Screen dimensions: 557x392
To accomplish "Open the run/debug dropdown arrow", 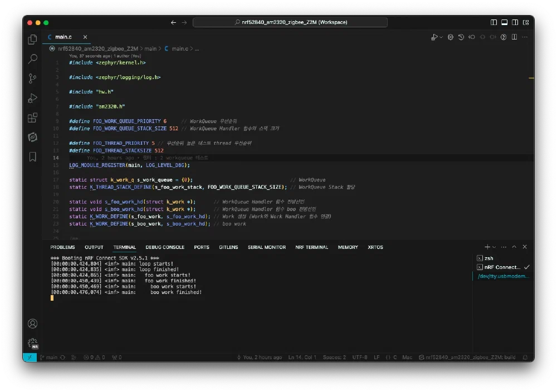I will coord(441,37).
